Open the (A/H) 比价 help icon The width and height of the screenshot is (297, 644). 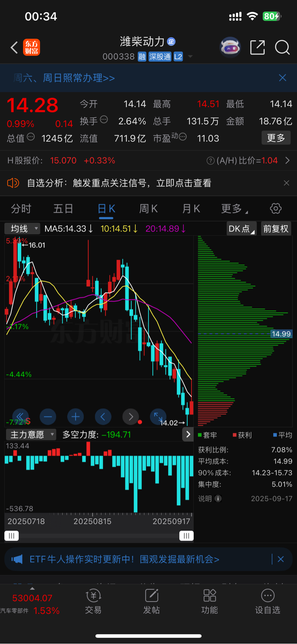point(211,161)
